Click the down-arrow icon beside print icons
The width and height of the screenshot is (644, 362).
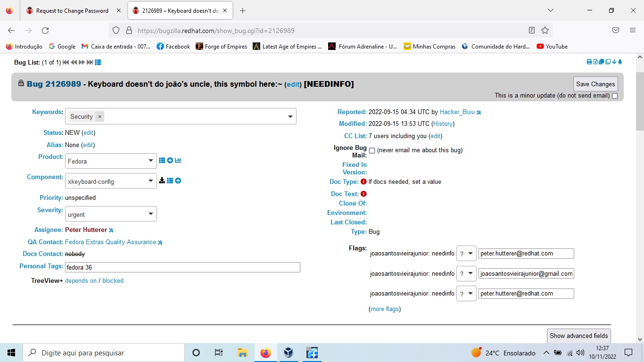(614, 62)
